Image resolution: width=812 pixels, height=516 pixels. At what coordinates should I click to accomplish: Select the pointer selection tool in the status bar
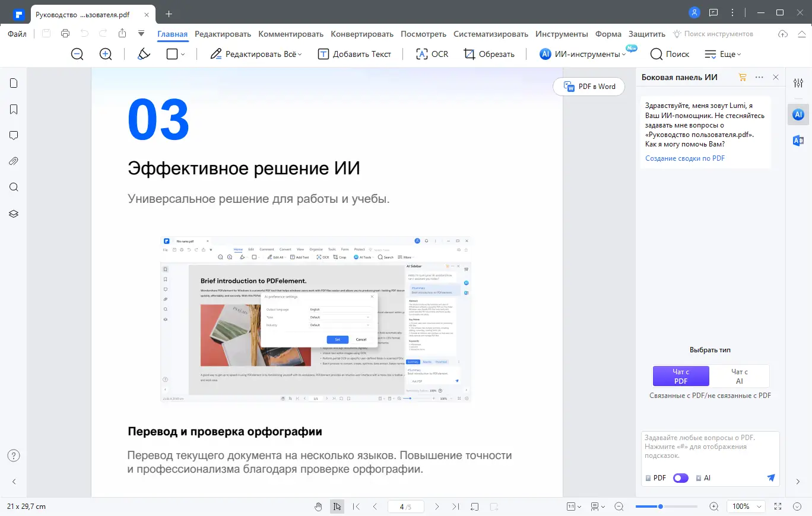coord(337,507)
